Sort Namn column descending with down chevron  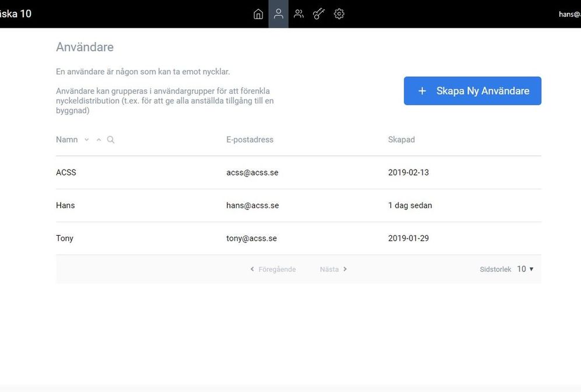click(x=86, y=139)
